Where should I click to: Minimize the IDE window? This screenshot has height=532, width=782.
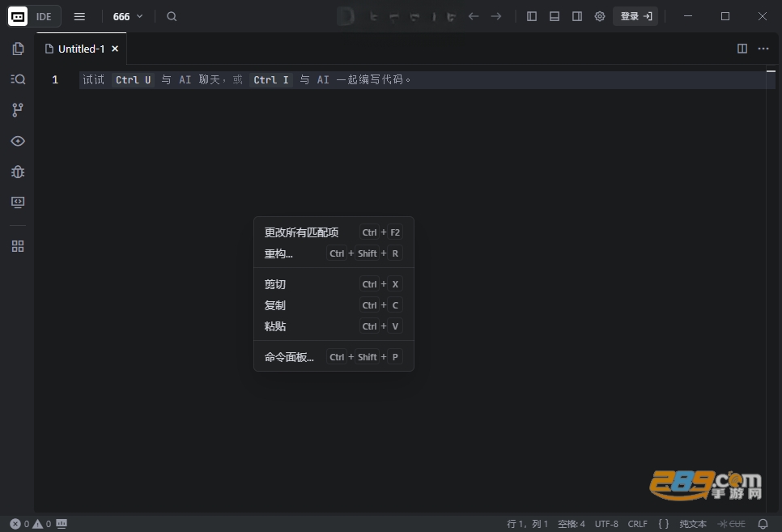pos(688,16)
